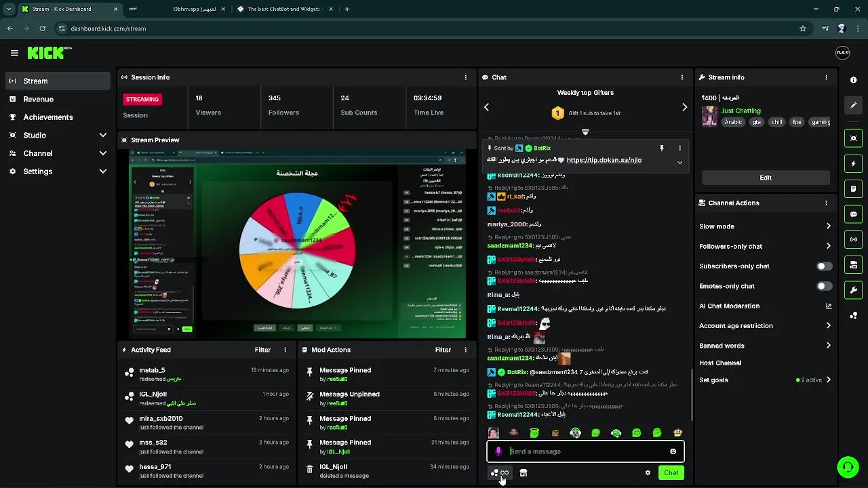Open the Chat panel three-dot menu
The width and height of the screenshot is (868, 488).
[x=682, y=77]
